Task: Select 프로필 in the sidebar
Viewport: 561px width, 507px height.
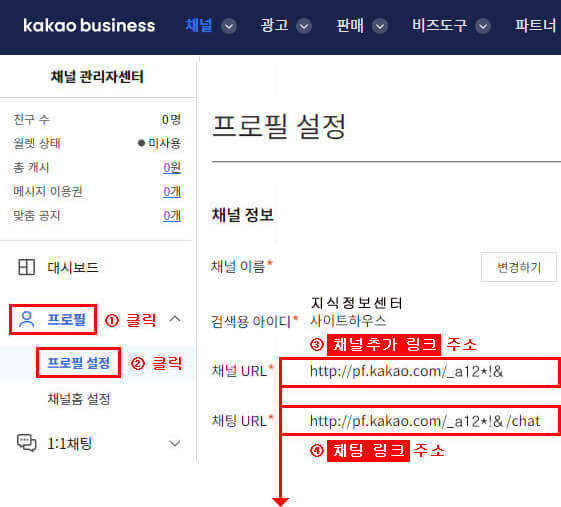Action: pos(67,319)
